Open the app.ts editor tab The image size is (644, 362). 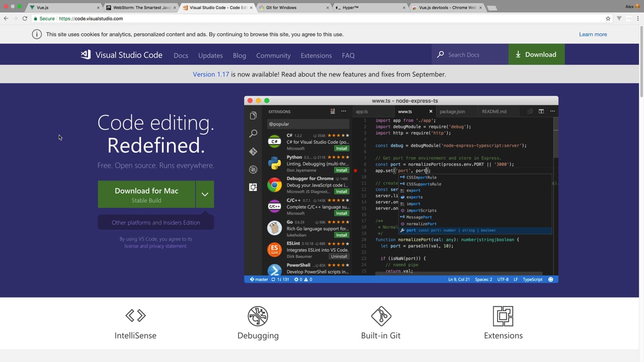coord(362,112)
